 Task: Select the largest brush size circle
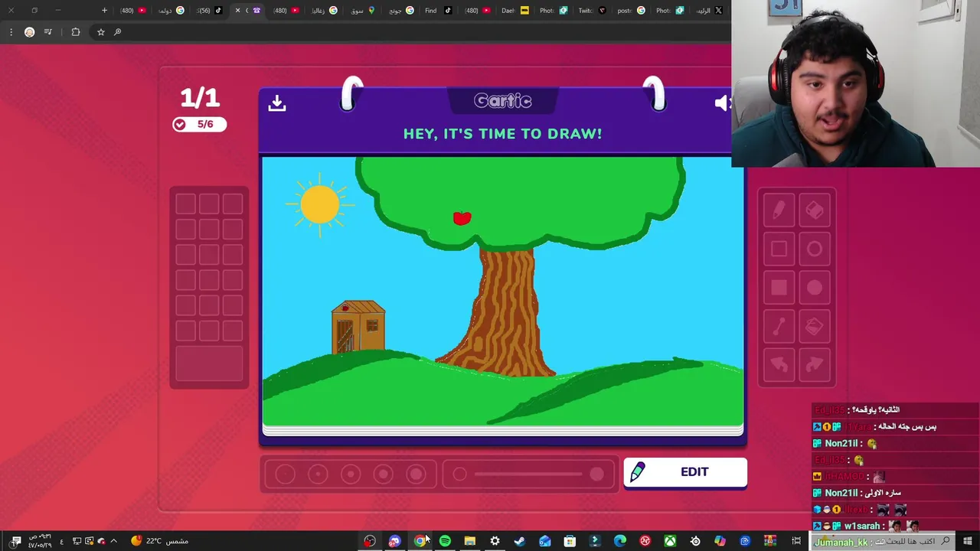pyautogui.click(x=416, y=474)
